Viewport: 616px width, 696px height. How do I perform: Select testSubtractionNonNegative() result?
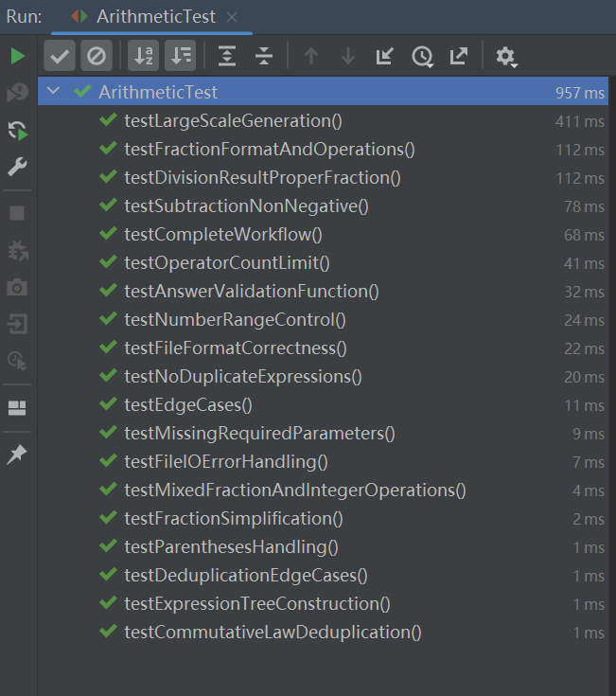323,206
